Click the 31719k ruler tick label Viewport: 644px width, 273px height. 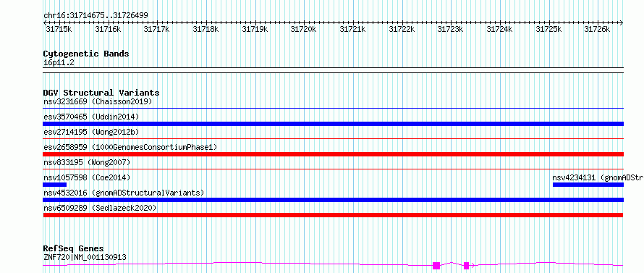tap(255, 29)
